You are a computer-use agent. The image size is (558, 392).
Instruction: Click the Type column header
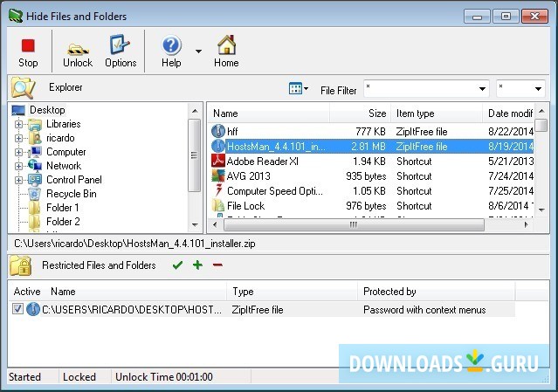(x=293, y=292)
